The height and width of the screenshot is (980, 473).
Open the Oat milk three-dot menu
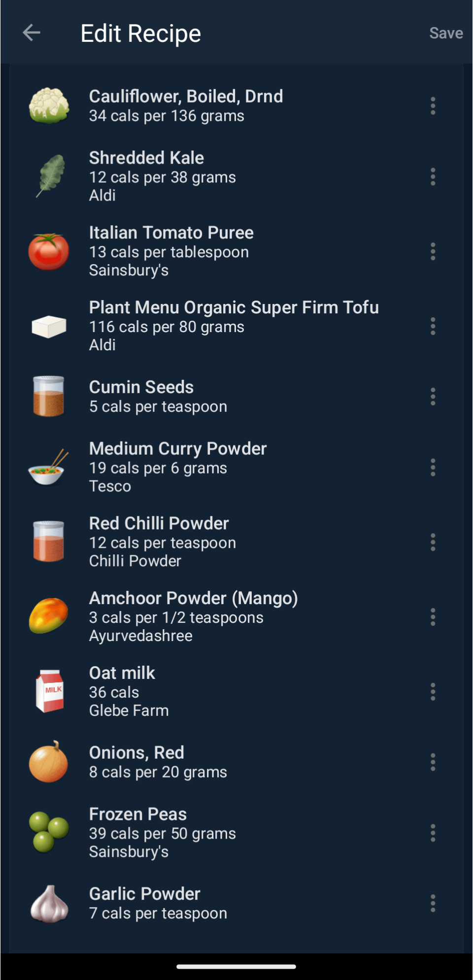(433, 692)
